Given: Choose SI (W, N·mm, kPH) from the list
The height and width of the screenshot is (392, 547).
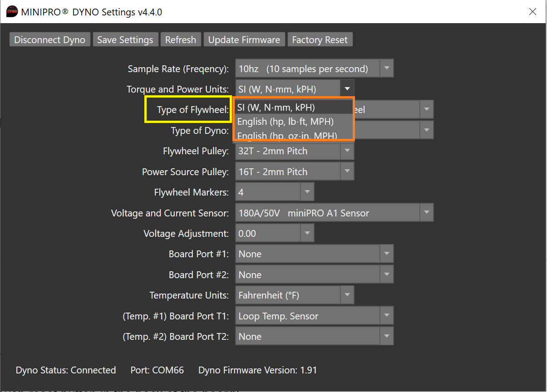Looking at the screenshot, I should 294,107.
